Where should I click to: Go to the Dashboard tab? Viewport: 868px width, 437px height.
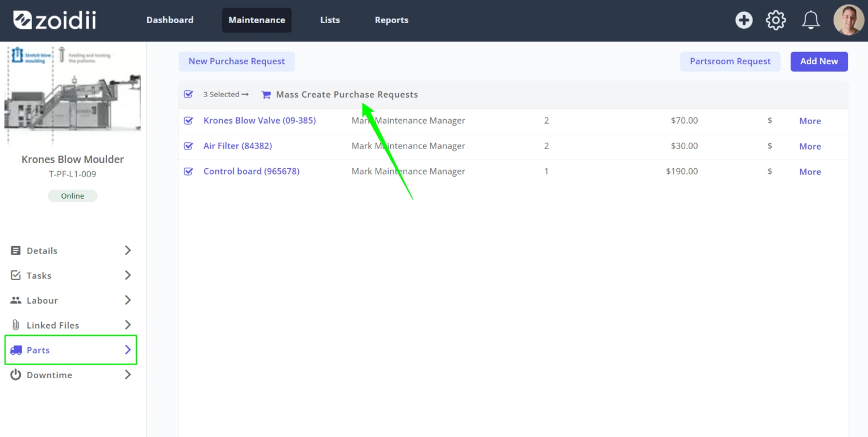(x=170, y=20)
